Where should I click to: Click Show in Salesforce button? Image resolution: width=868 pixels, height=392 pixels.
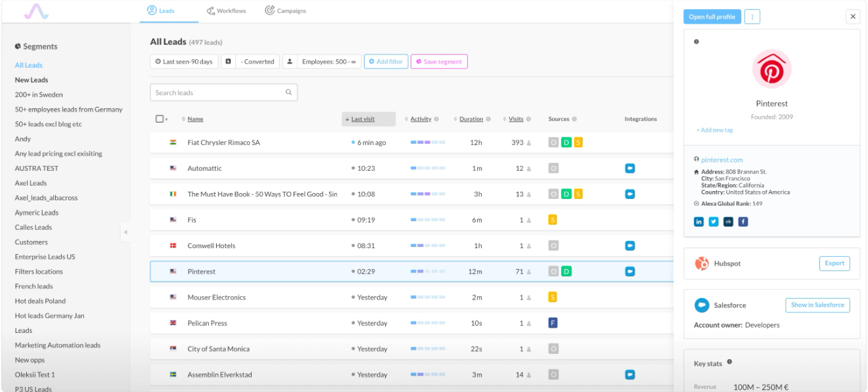coord(817,305)
